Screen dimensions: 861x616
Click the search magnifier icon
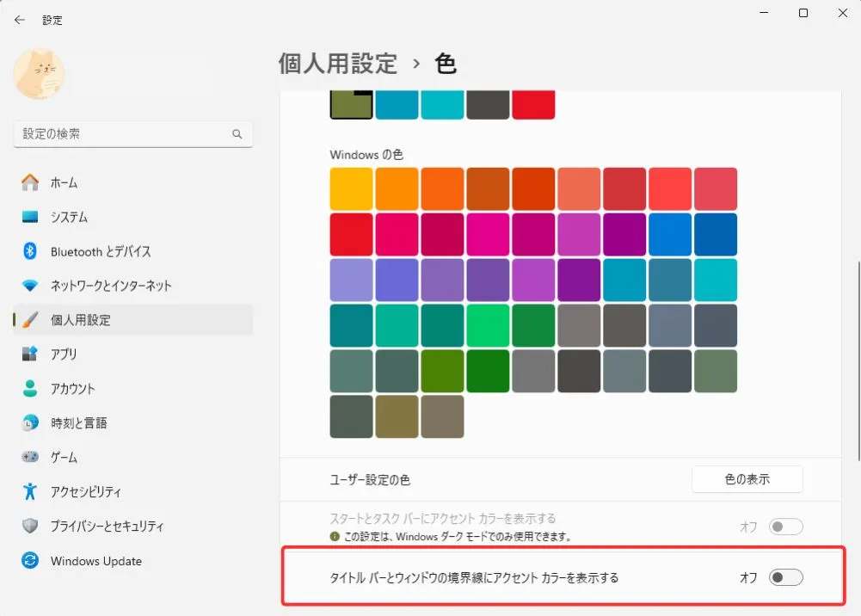[237, 134]
